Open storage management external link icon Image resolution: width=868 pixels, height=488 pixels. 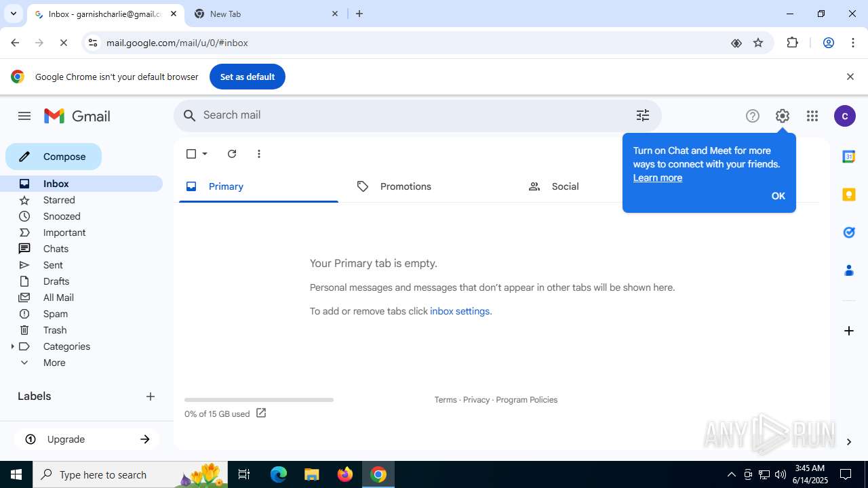[x=261, y=413]
